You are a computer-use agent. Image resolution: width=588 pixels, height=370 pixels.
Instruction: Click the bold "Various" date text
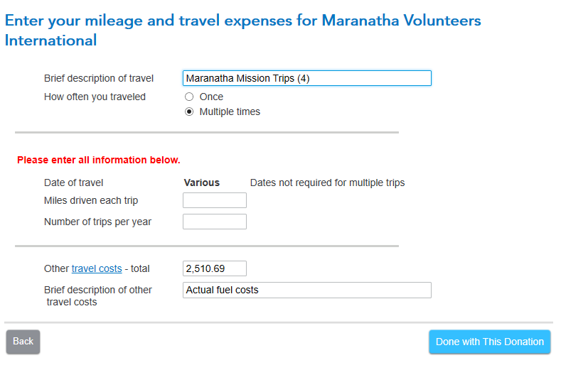pos(202,183)
